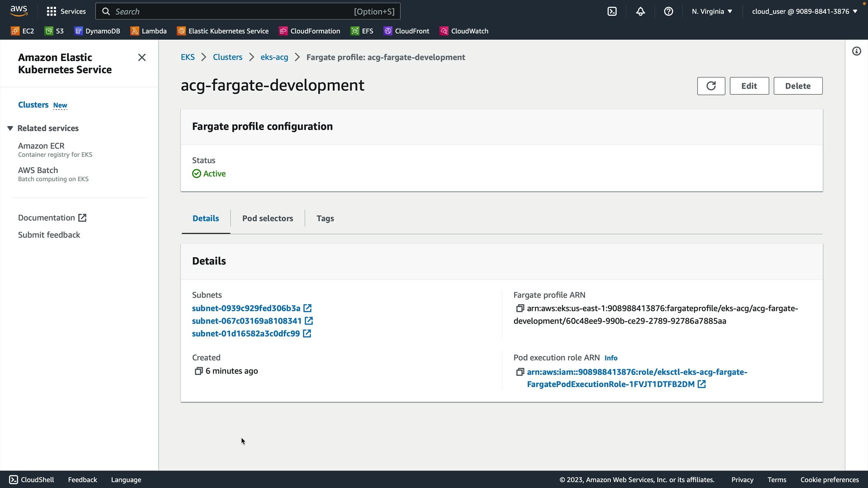Image resolution: width=868 pixels, height=488 pixels.
Task: Click the Edit button
Action: coord(749,86)
